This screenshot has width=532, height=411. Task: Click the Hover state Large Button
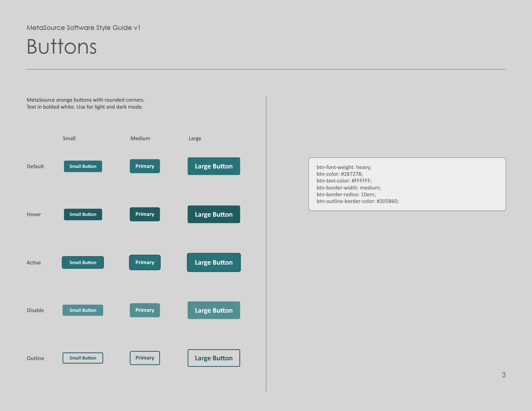click(214, 214)
